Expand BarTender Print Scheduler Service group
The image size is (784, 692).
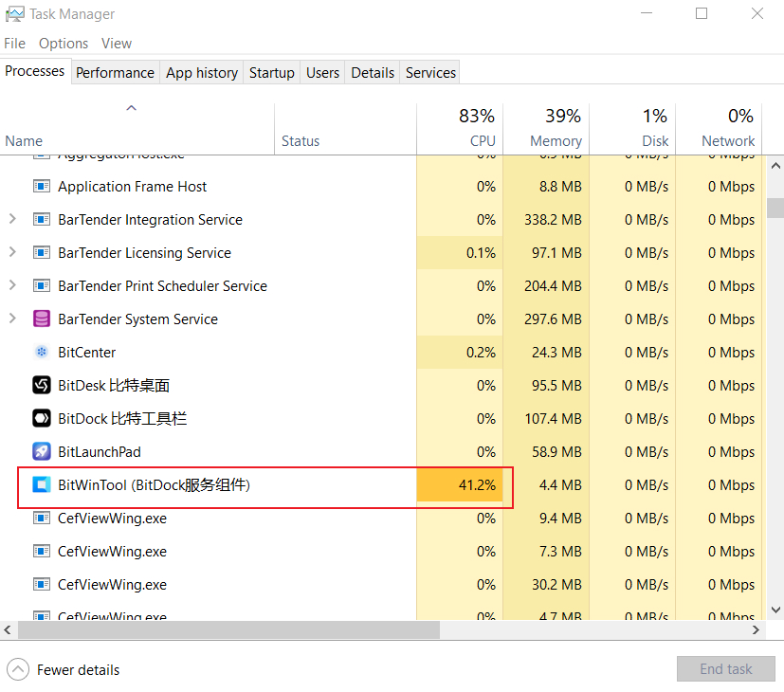tap(12, 285)
